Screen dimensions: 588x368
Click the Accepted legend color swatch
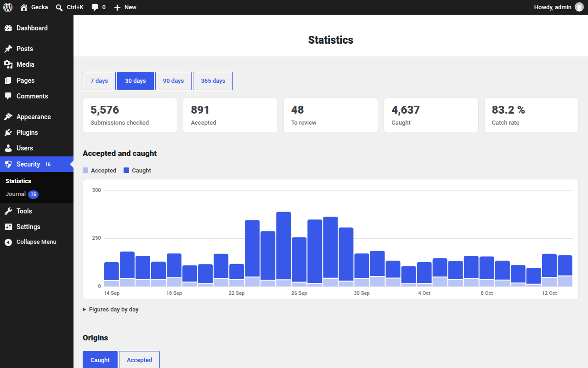click(x=85, y=170)
